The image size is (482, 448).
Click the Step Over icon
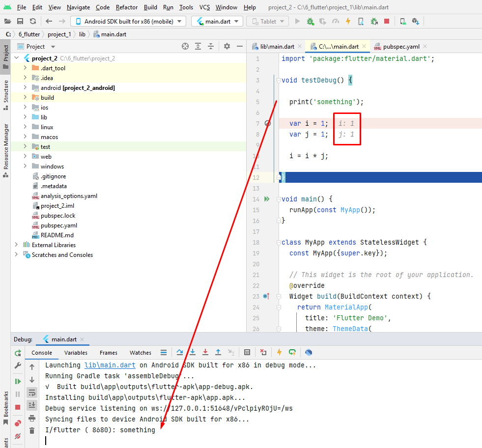pyautogui.click(x=179, y=352)
